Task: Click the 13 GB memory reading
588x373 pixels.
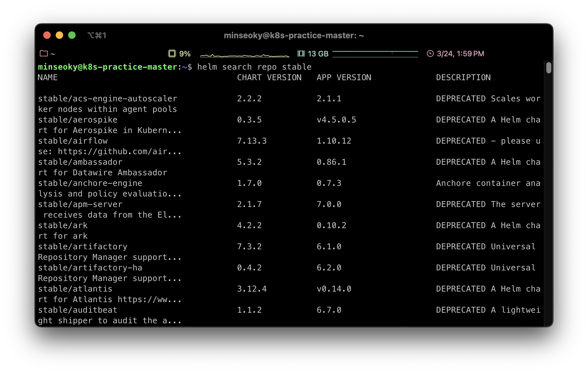Action: tap(318, 54)
